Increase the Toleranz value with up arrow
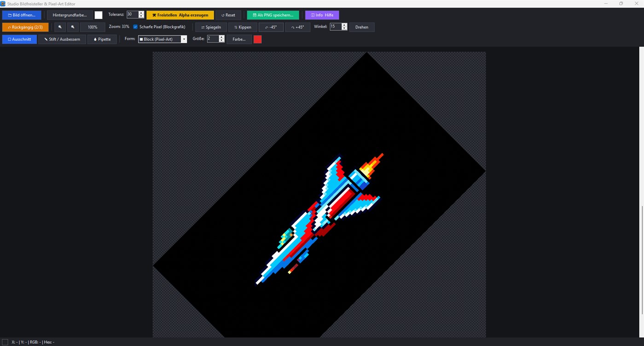644x346 pixels. point(141,13)
